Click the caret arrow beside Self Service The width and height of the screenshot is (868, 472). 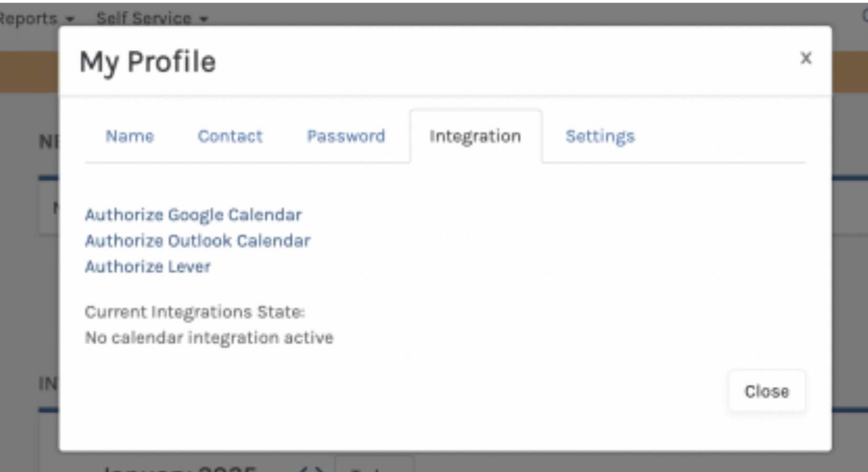203,20
